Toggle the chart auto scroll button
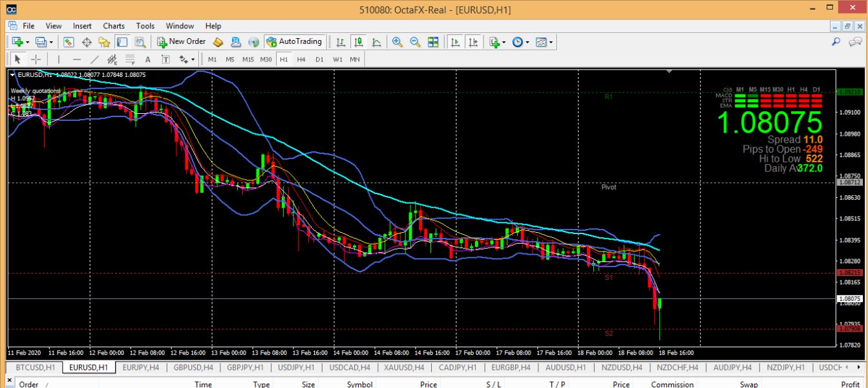Image resolution: width=868 pixels, height=388 pixels. (x=455, y=42)
